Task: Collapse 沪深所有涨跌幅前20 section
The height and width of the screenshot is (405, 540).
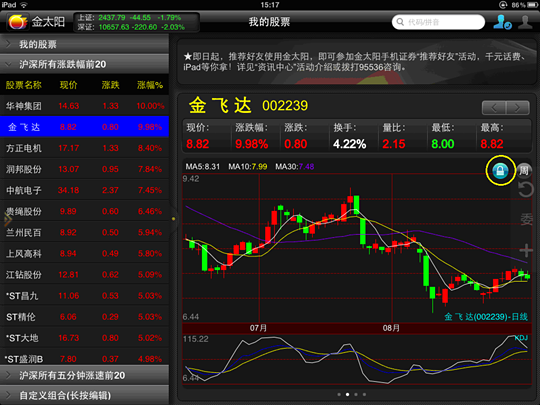Action: pyautogui.click(x=84, y=64)
